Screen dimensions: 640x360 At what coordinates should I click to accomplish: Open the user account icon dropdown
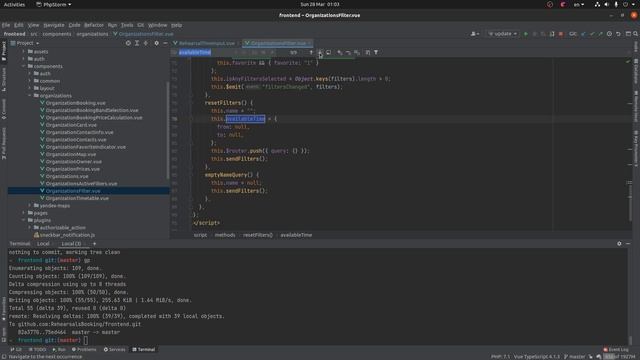pos(475,34)
